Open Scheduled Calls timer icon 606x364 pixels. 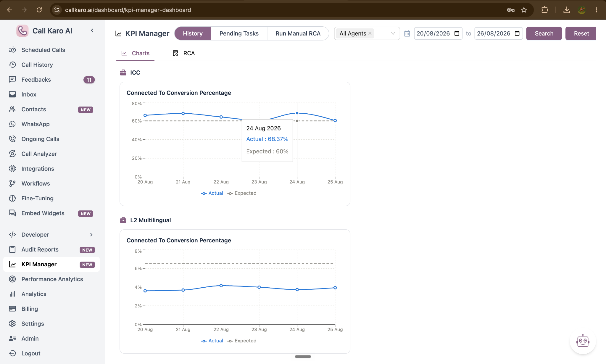pos(12,50)
